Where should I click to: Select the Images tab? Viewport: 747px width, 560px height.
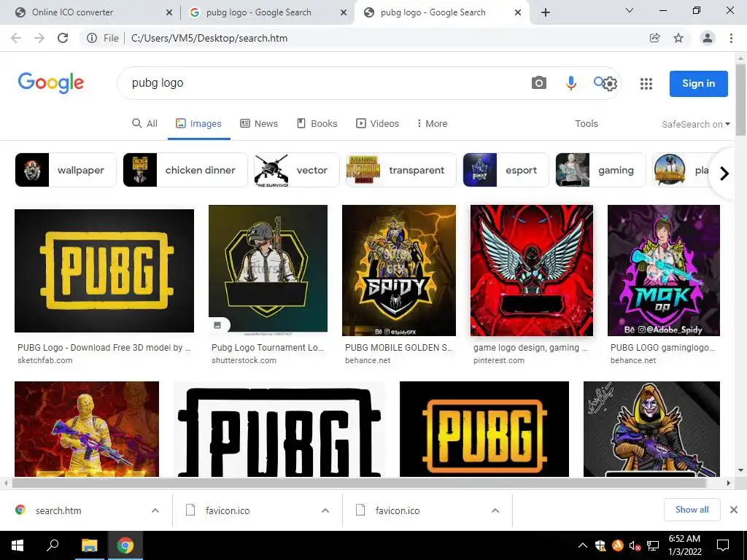pos(198,123)
